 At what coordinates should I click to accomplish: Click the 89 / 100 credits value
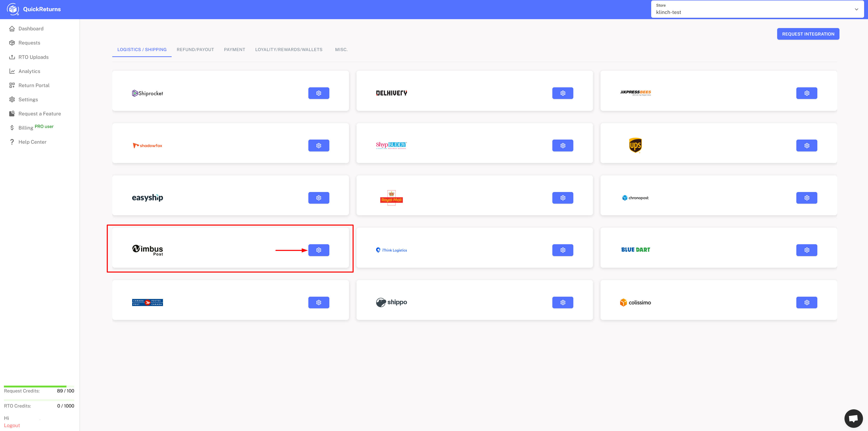[x=66, y=391]
